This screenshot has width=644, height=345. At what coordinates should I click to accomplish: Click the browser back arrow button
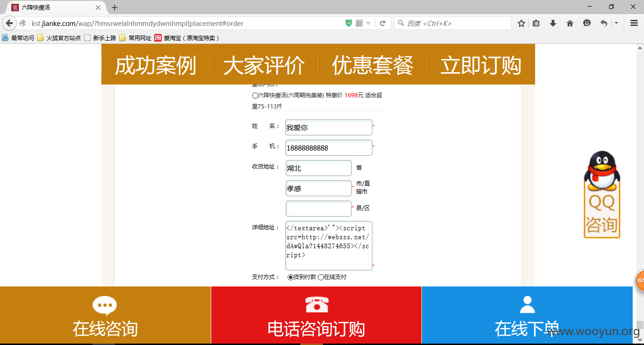(9, 23)
